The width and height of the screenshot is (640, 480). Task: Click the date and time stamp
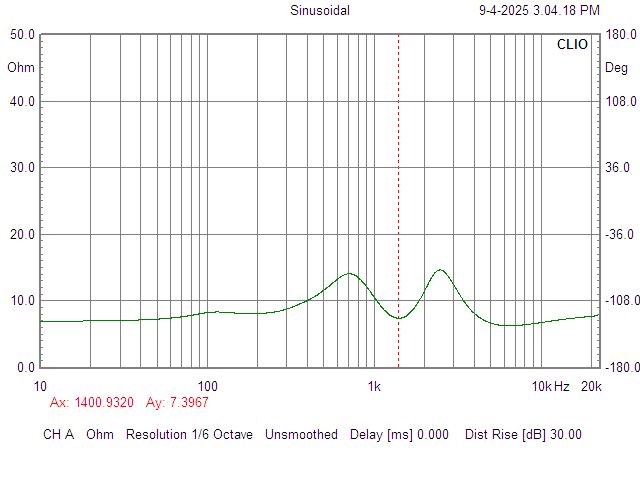click(x=539, y=11)
